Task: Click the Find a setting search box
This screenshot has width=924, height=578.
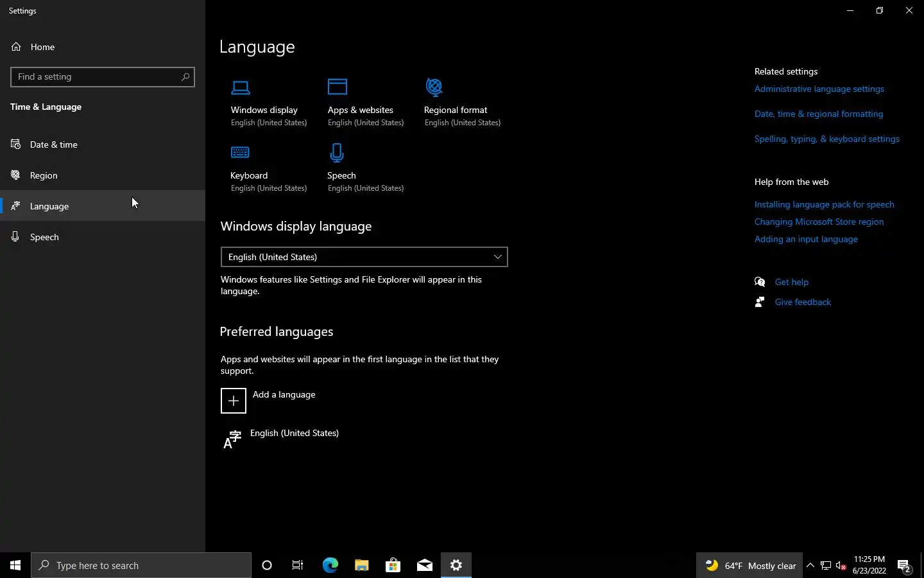Action: tap(103, 77)
